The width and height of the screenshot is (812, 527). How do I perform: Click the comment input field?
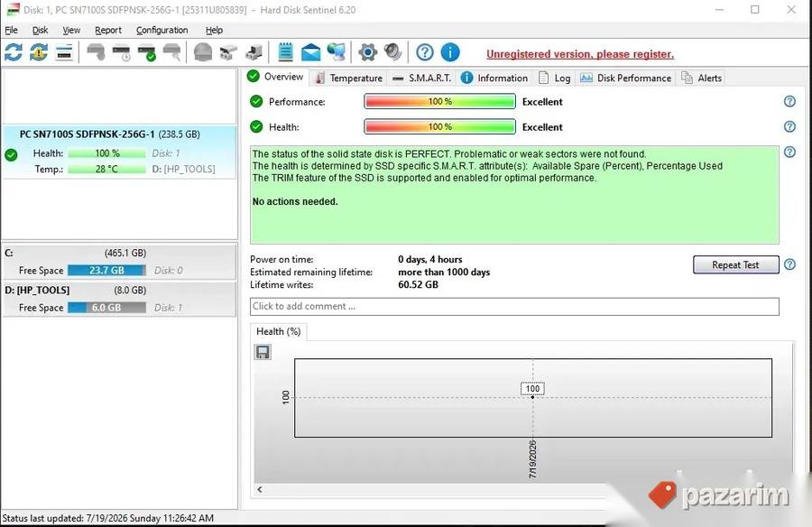click(514, 306)
